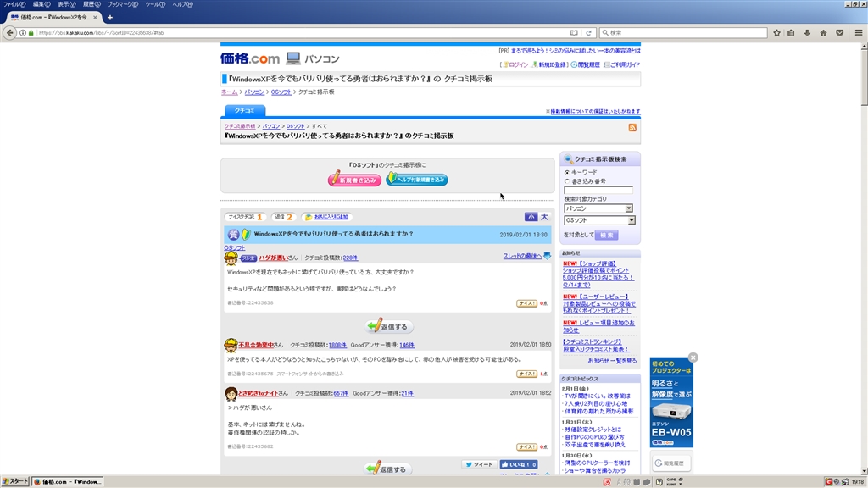Screen dimensions: 868x488
Task: Click ナイス! on ハゲが悪い post
Action: click(x=526, y=303)
